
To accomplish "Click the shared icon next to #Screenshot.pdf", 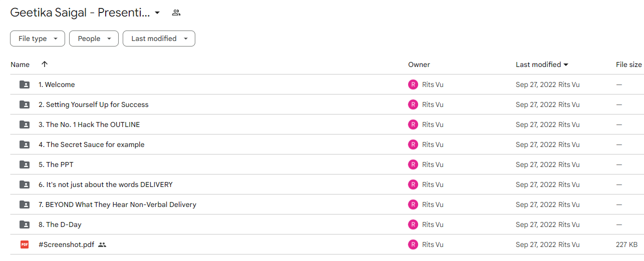I will (102, 244).
